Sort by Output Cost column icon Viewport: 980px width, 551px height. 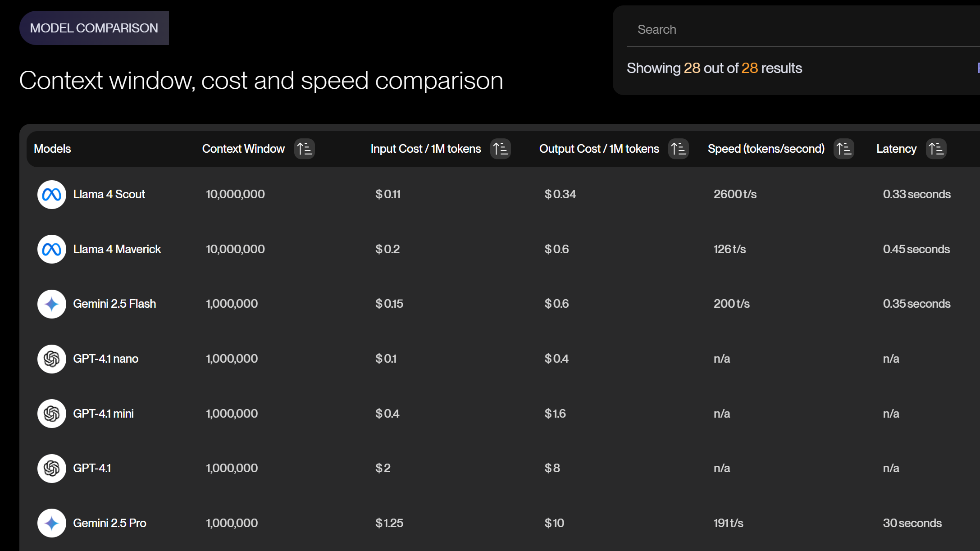click(x=678, y=149)
